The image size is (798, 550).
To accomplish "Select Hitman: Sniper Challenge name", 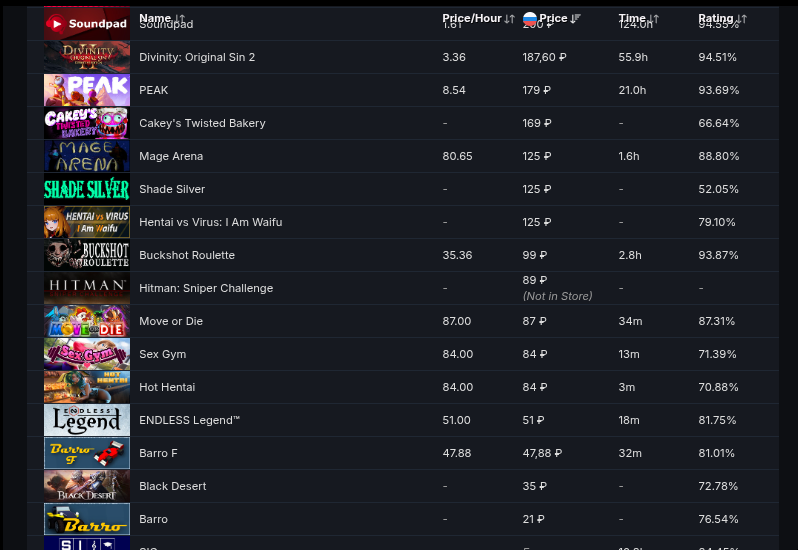I will (206, 288).
